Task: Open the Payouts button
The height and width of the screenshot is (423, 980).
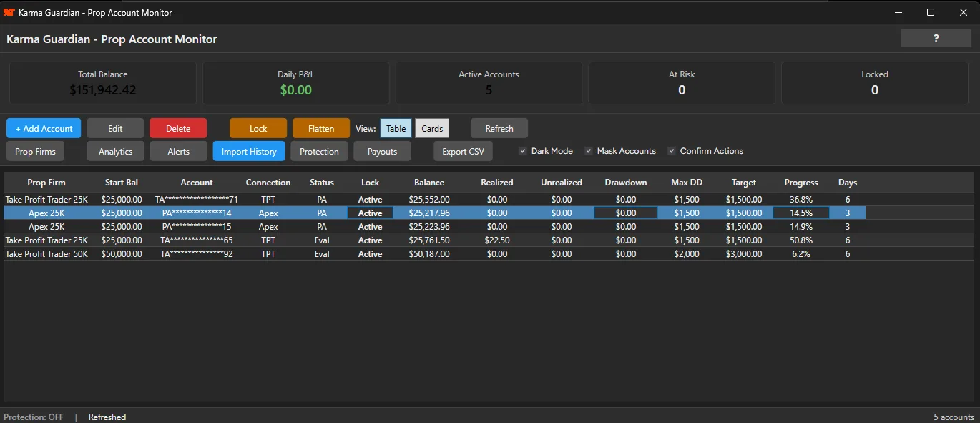Action: [x=382, y=151]
